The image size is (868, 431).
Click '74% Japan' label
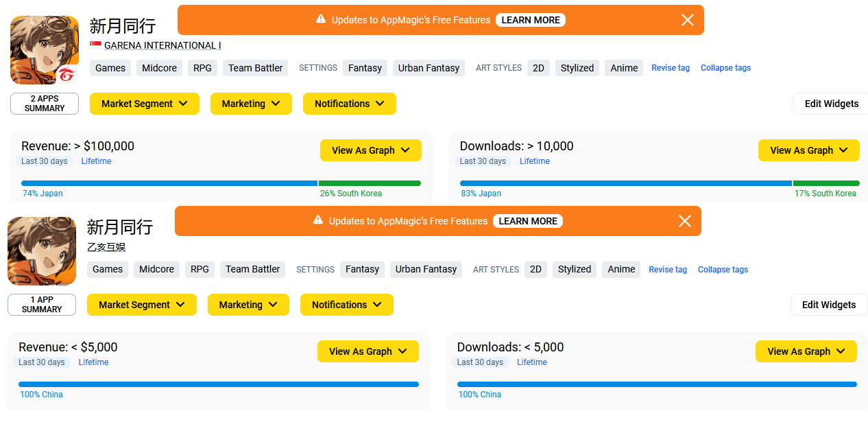click(43, 194)
